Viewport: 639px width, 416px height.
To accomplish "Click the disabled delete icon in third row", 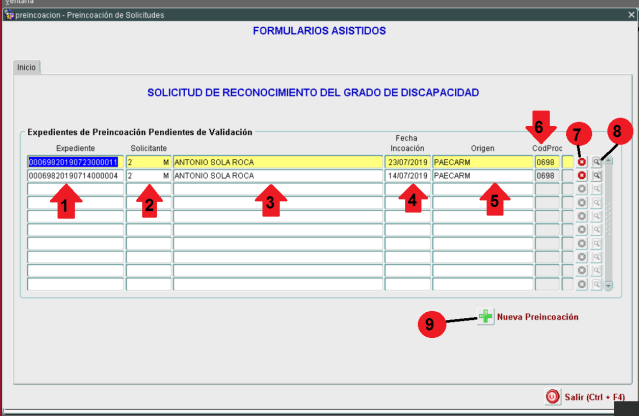I will tap(581, 189).
